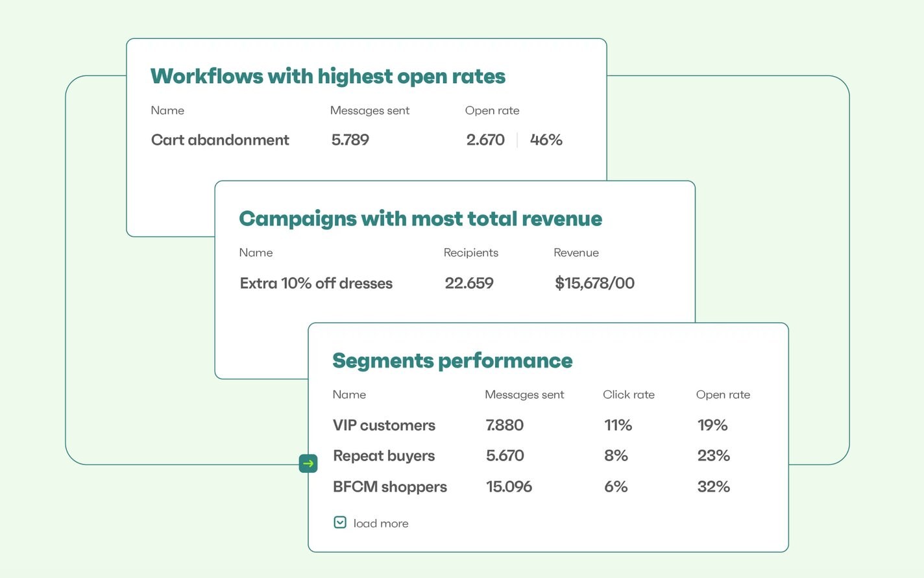Image resolution: width=924 pixels, height=578 pixels.
Task: Click the 19% open rate for VIP customers
Action: [x=712, y=425]
